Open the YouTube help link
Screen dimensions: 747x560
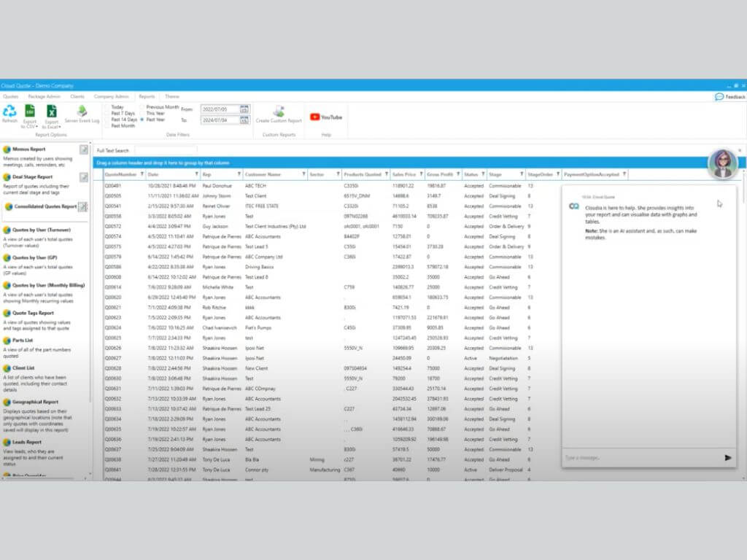(325, 117)
